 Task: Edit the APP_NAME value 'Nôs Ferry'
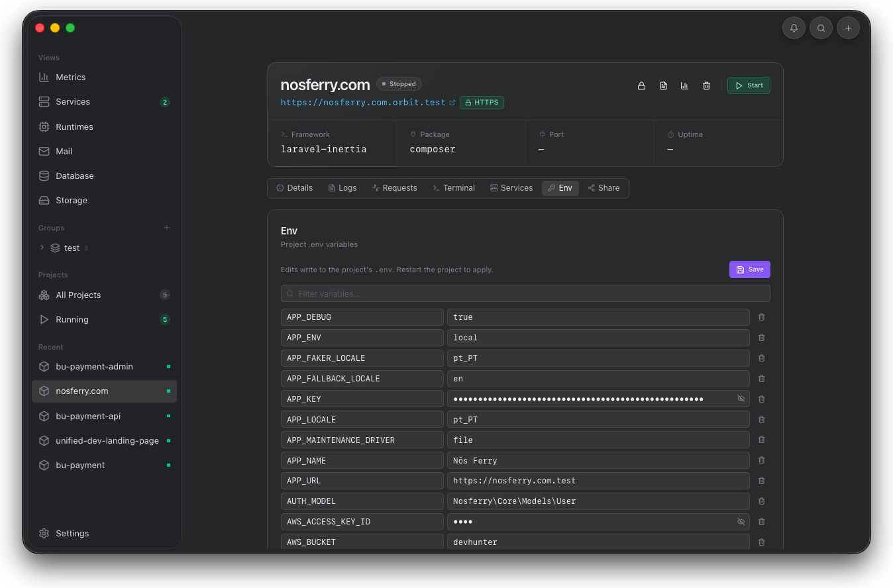(x=598, y=460)
